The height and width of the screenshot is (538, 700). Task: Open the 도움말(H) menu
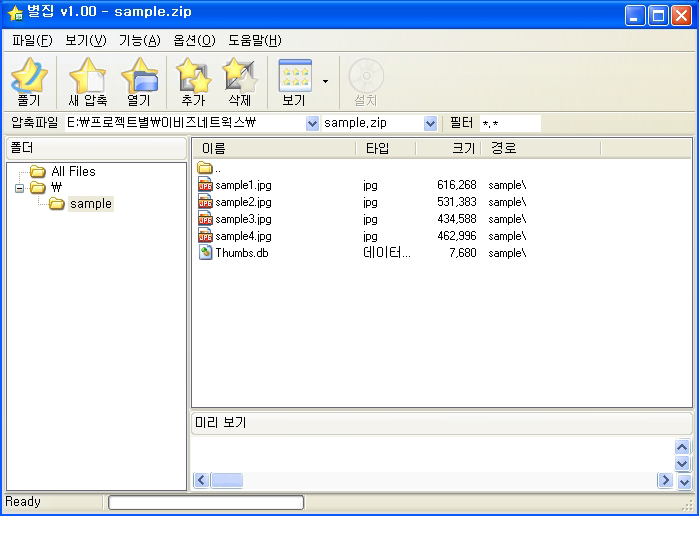[x=254, y=41]
